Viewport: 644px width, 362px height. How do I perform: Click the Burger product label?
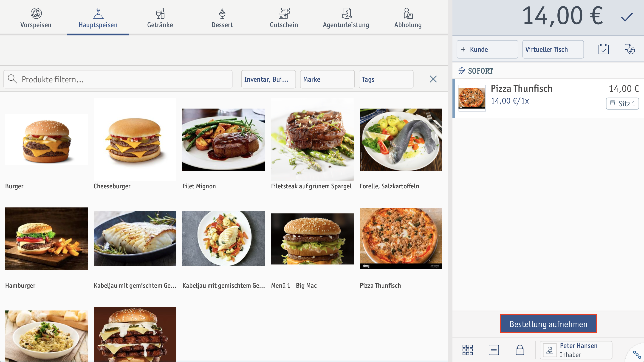tap(14, 186)
